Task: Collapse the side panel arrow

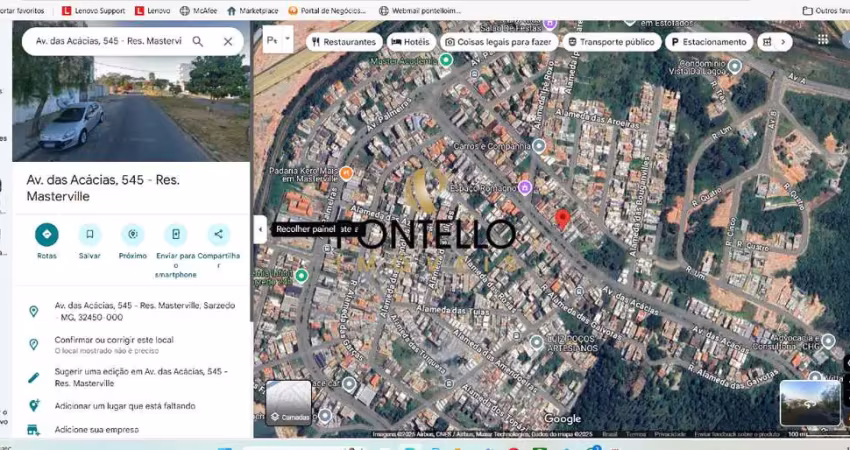Action: [260, 229]
